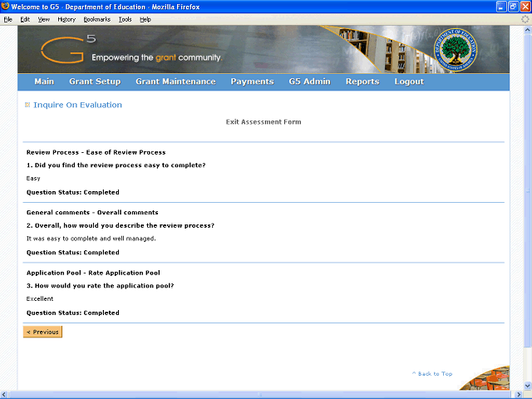This screenshot has width=532, height=399.
Task: Click question 3 rate application pool text
Action: 100,286
